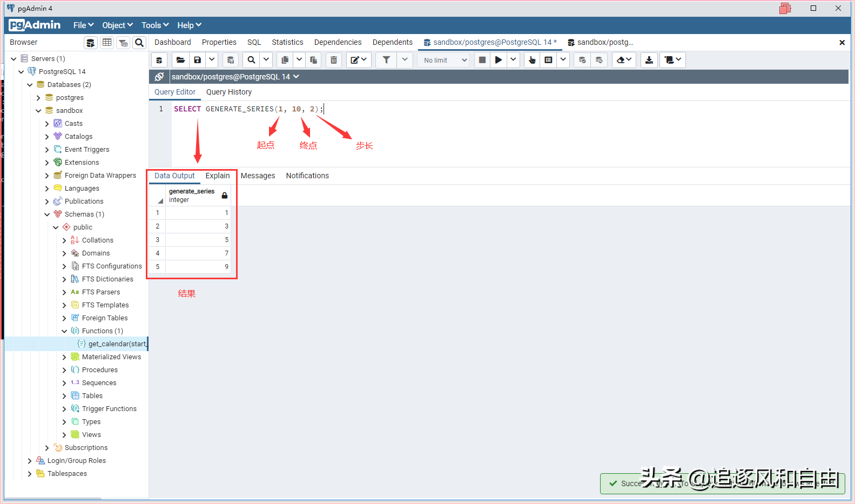Click the query tool icon at the toolbar's left end
Image resolution: width=855 pixels, height=504 pixels.
point(159,60)
